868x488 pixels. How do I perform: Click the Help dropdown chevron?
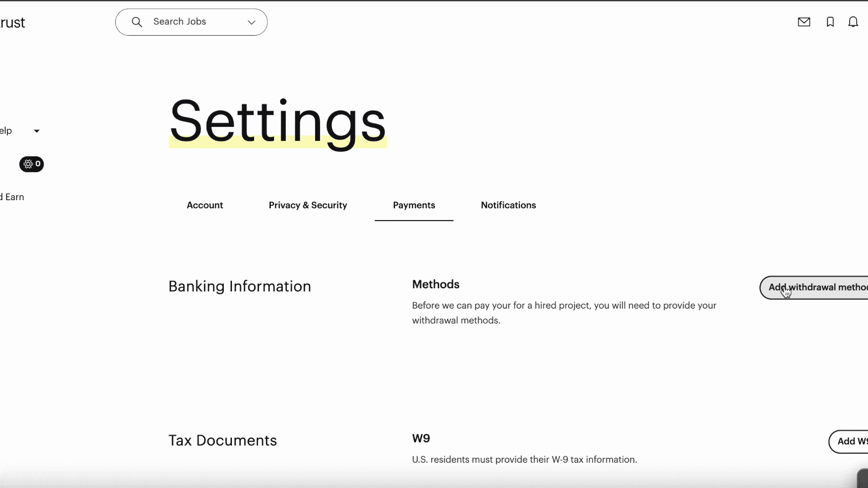(36, 131)
